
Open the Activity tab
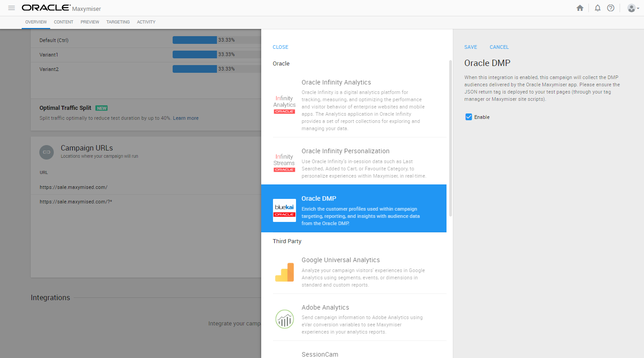click(146, 22)
